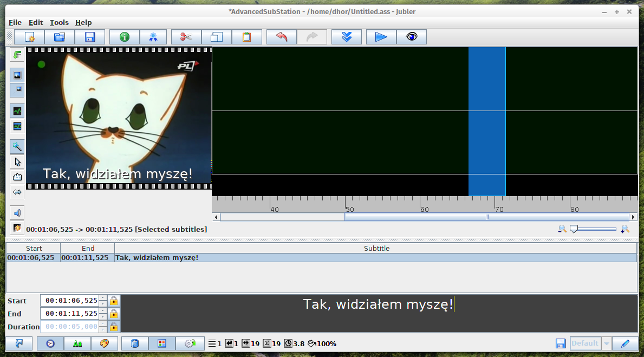Toggle the green waveform sidebar button

tap(17, 111)
